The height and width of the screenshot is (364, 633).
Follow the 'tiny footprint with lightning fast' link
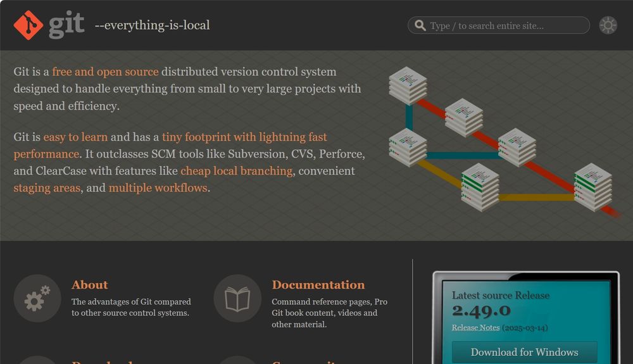click(x=244, y=137)
